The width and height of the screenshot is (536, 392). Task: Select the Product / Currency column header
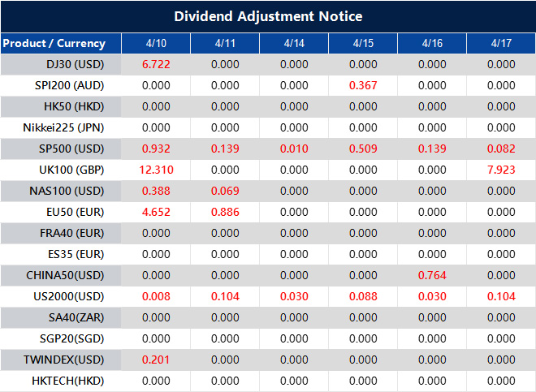[x=54, y=43]
